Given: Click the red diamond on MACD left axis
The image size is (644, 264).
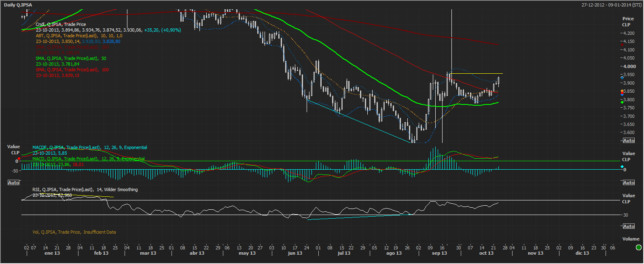Looking at the screenshot, I should pos(19,158).
